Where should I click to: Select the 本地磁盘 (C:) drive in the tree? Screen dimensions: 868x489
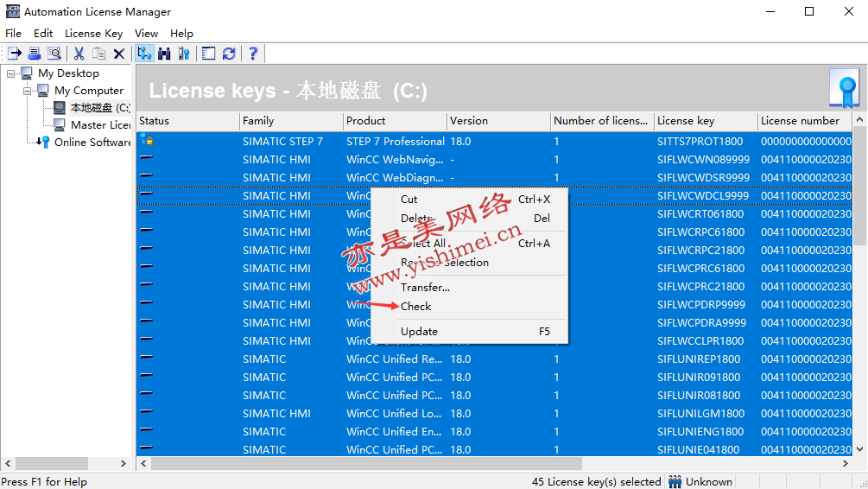pos(100,108)
